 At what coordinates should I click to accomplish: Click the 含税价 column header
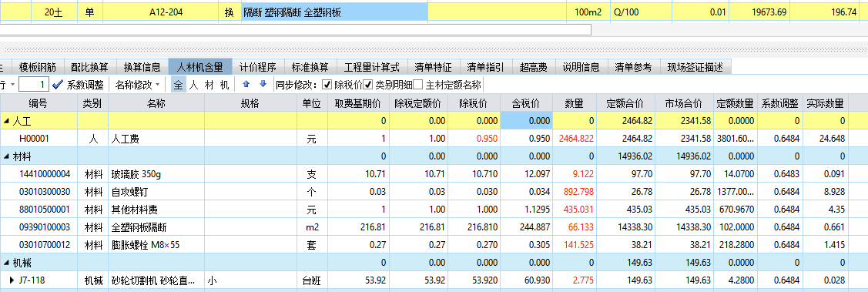[527, 103]
